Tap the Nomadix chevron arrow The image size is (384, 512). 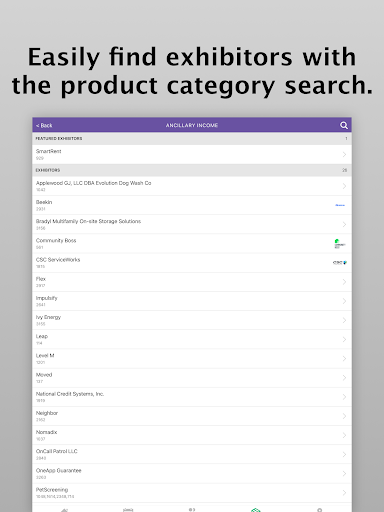pyautogui.click(x=344, y=435)
